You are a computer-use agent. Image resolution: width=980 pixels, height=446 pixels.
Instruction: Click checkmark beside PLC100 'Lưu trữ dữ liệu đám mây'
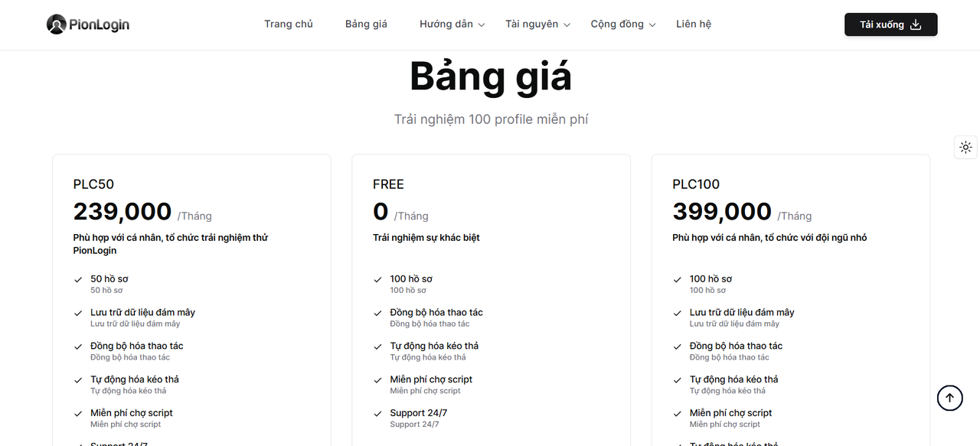677,313
